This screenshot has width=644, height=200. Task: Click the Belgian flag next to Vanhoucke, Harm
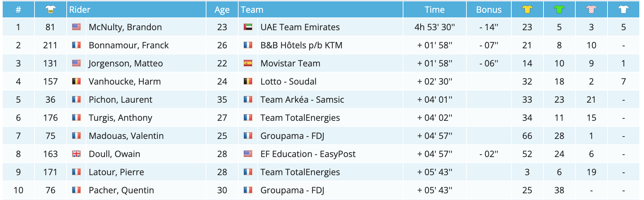pyautogui.click(x=76, y=82)
